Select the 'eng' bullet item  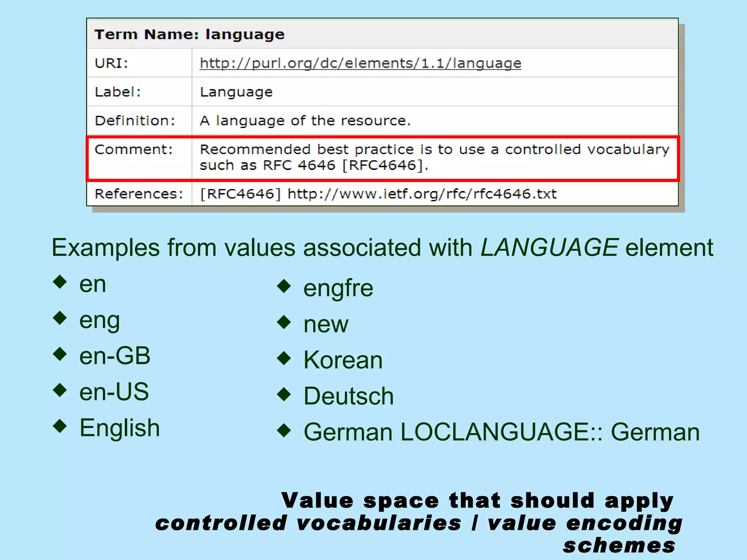pos(100,322)
